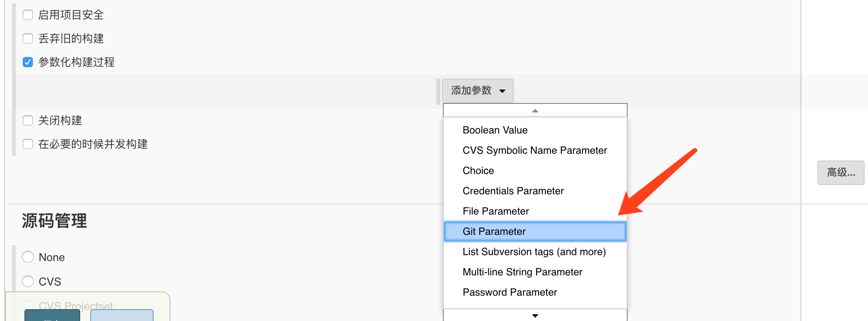
Task: Choose Credentials Parameter menu item
Action: tap(513, 191)
